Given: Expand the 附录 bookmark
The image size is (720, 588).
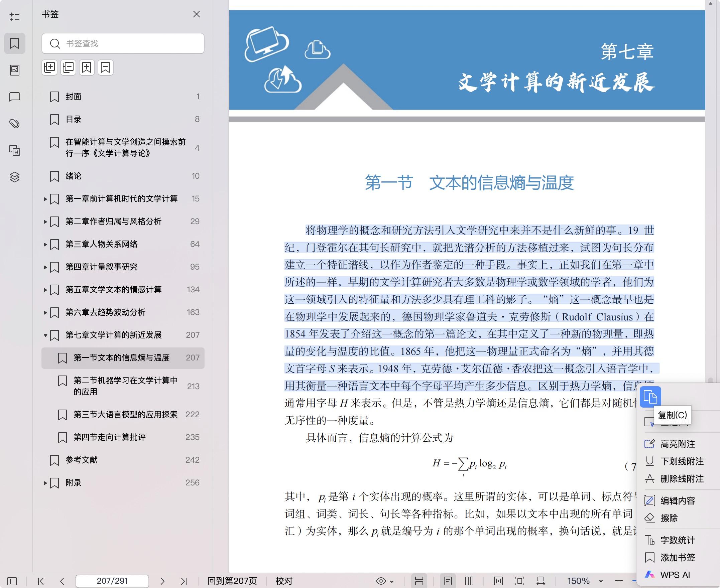Looking at the screenshot, I should (x=45, y=483).
